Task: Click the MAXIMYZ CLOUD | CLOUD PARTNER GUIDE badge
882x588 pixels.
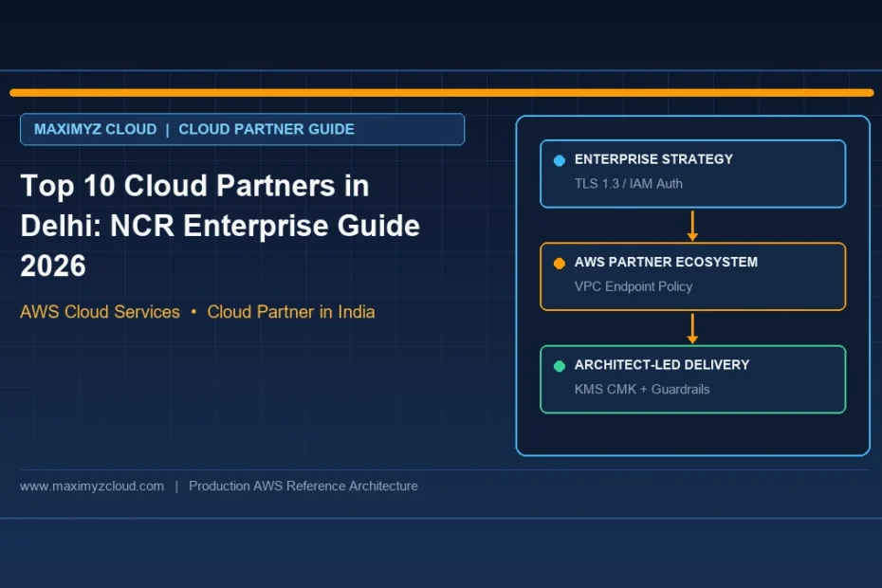Action: 242,129
